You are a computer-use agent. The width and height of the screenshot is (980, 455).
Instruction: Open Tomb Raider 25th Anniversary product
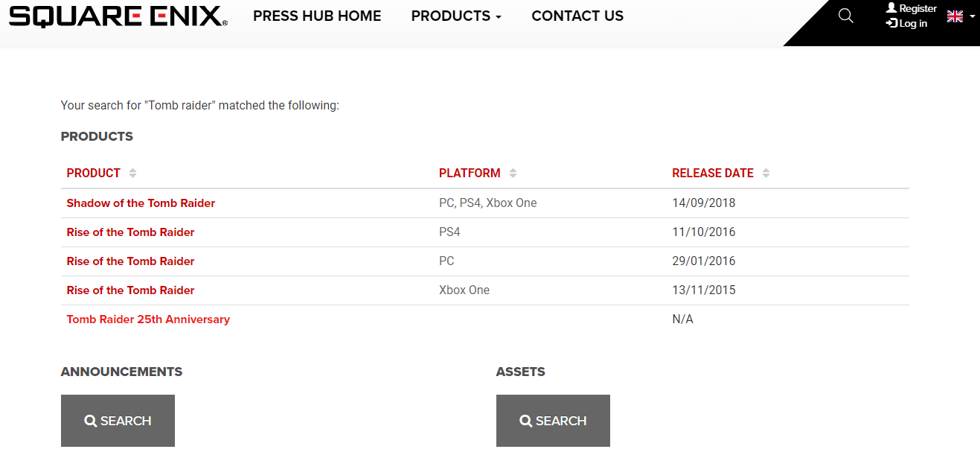point(148,319)
